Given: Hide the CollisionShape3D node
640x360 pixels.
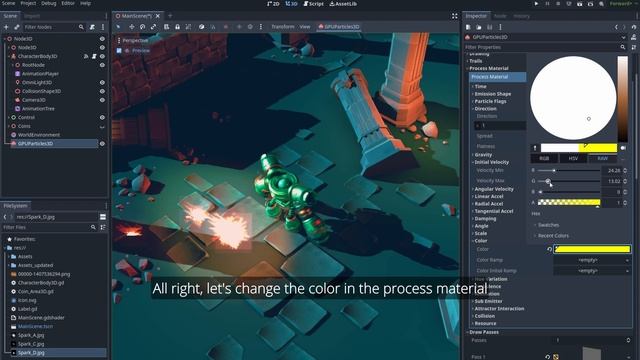Looking at the screenshot, I should pos(102,91).
